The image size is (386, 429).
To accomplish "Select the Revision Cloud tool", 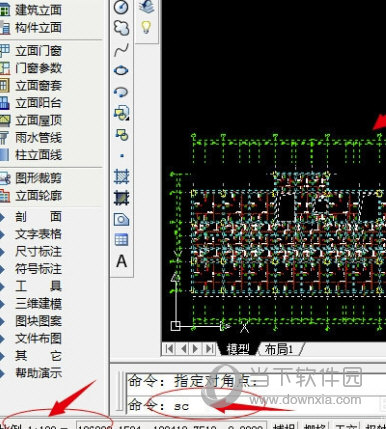I will pyautogui.click(x=121, y=28).
